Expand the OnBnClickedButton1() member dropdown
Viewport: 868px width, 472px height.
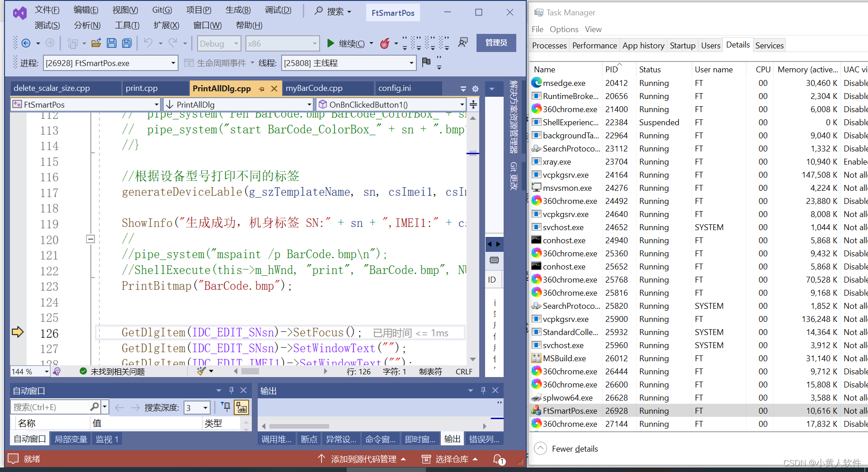[x=391, y=104]
